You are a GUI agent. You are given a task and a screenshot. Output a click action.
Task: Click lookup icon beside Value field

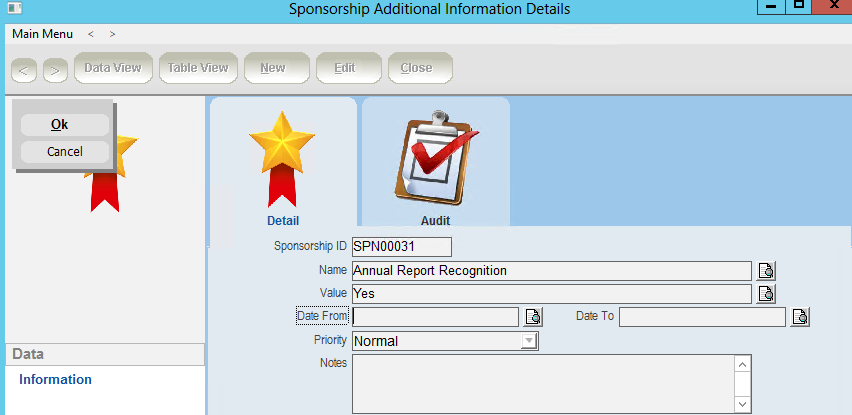click(767, 294)
